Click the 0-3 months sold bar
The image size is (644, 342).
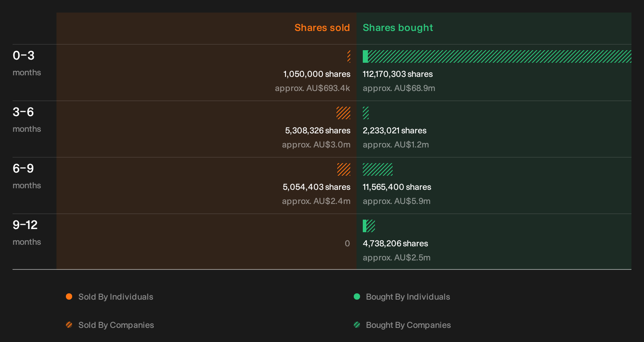pos(349,56)
